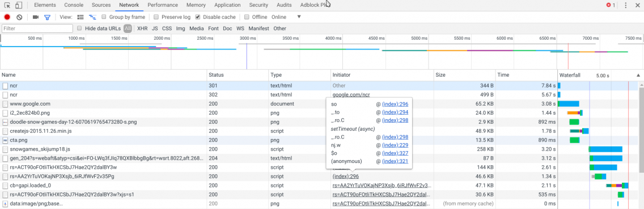Switch to the Console tab
Image resolution: width=644 pixels, height=209 pixels.
pos(74,5)
